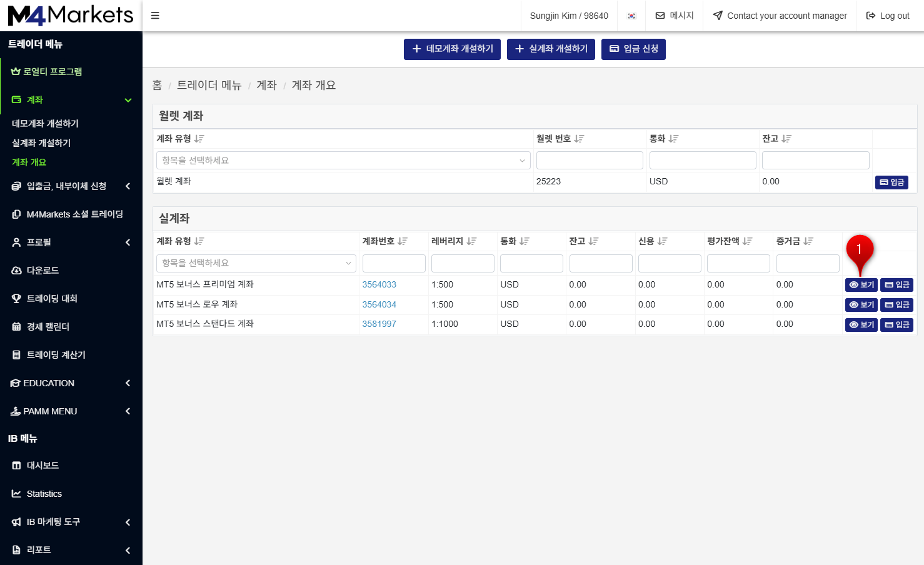
Task: Click 실계좌 개설하기 top button
Action: pyautogui.click(x=551, y=49)
